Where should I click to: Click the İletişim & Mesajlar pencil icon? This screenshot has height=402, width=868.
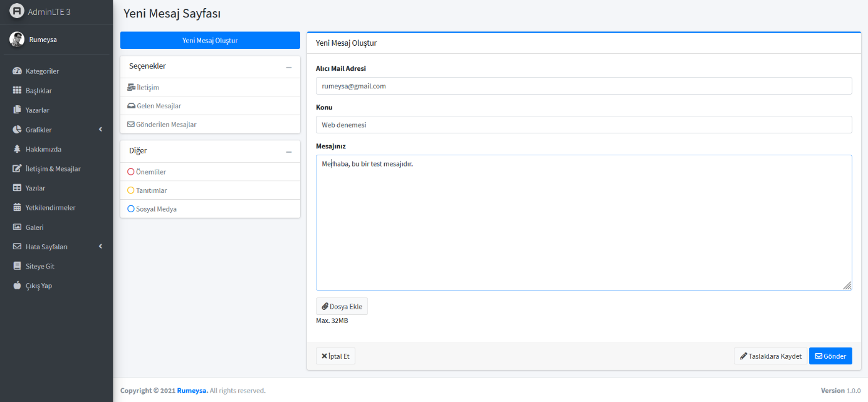point(16,168)
